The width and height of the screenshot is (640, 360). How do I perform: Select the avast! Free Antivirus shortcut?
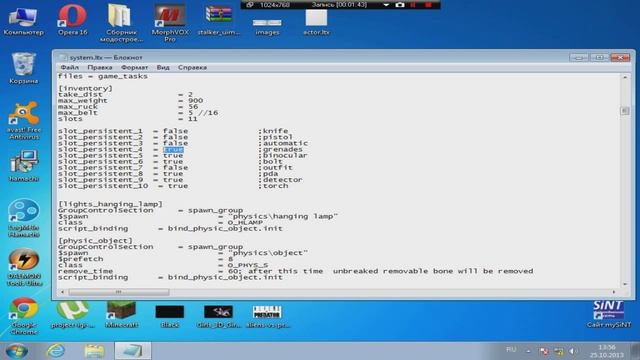pos(23,121)
